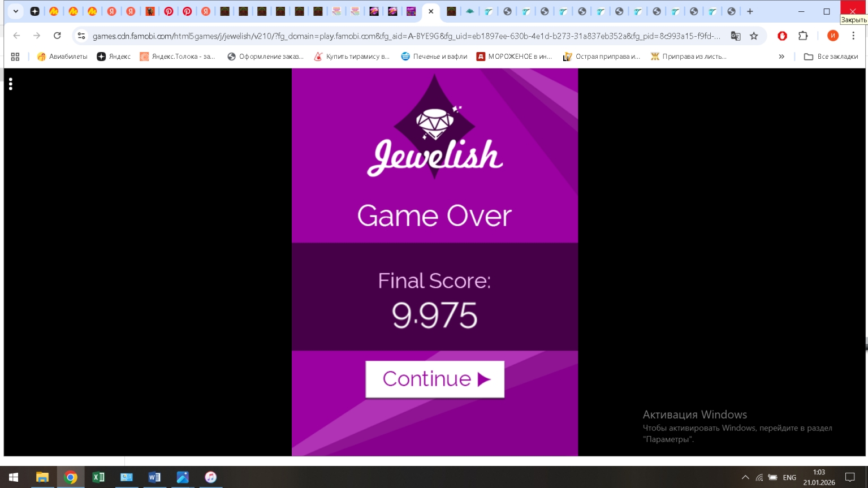Open the Все закладки folder
868x488 pixels.
coord(831,57)
